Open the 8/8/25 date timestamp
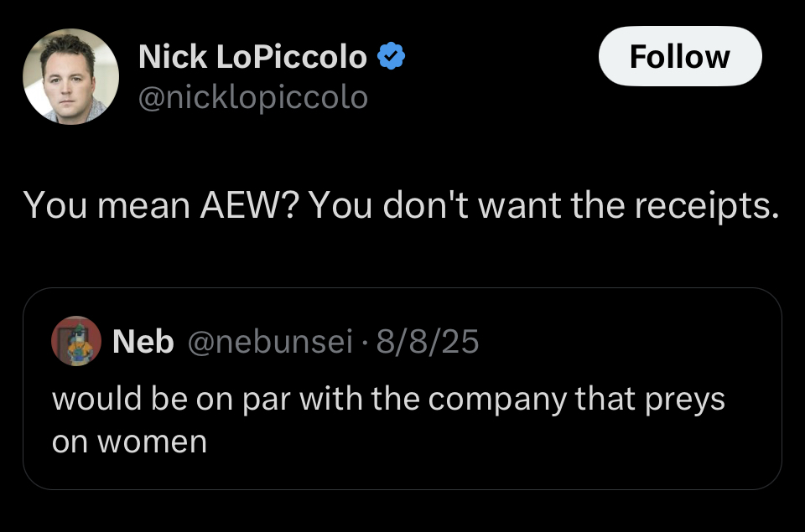Viewport: 805px width, 532px height. [428, 342]
